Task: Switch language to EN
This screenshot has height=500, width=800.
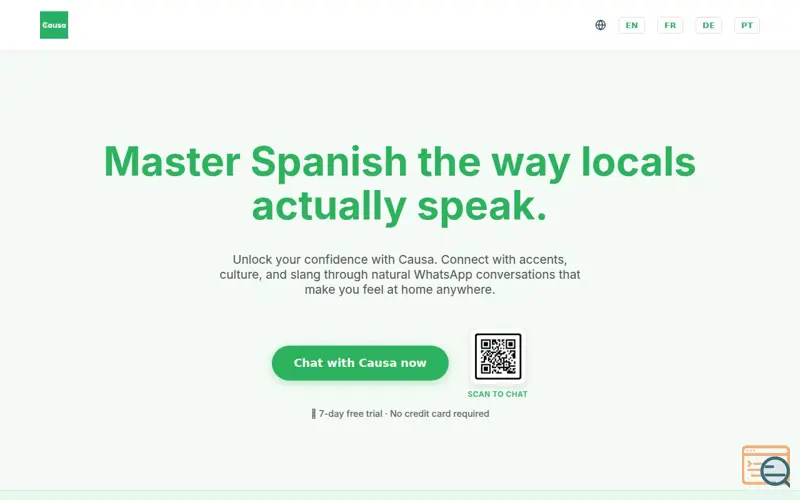Action: (632, 26)
